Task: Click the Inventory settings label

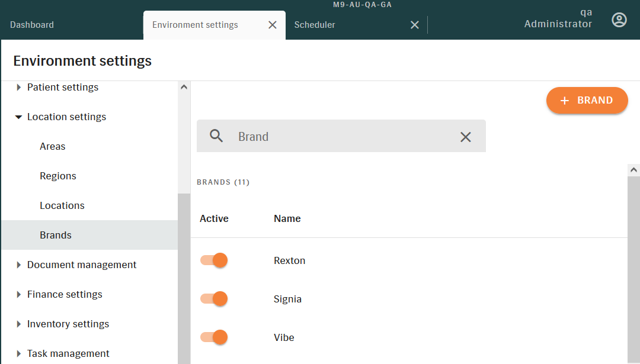Action: coord(68,324)
